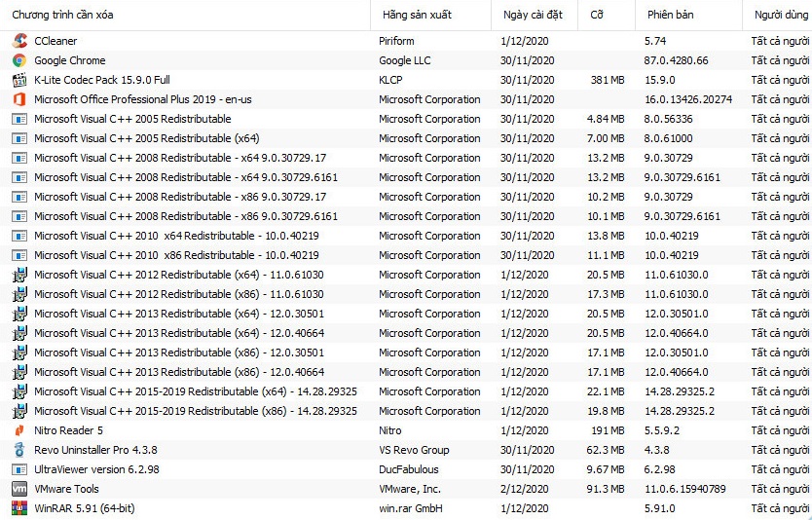Click version value '8.0.61000'

point(669,139)
